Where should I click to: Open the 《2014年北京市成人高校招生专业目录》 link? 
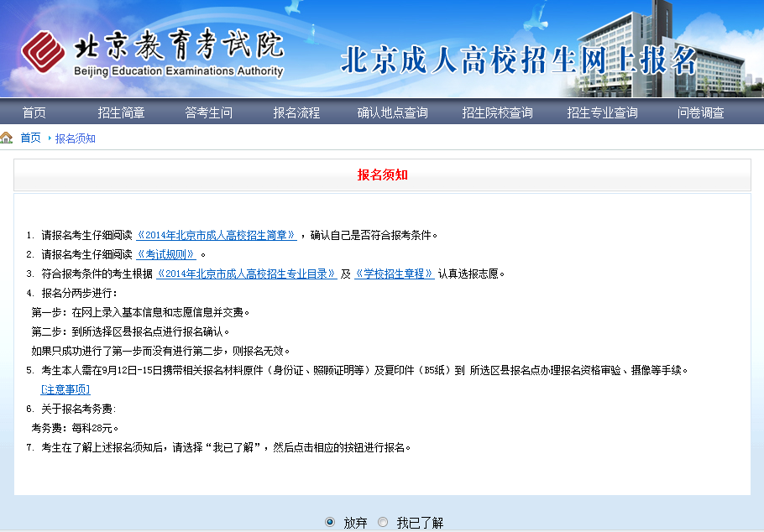click(247, 274)
